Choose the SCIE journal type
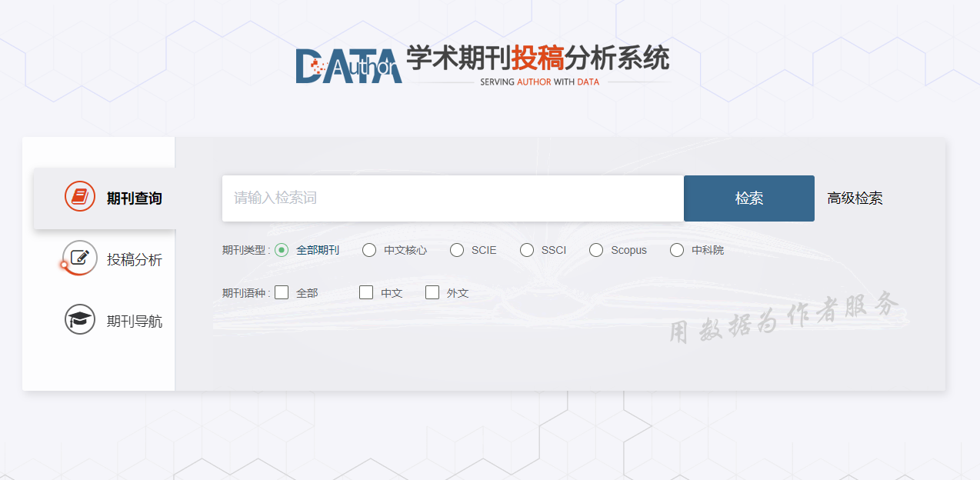Screen dimensions: 980x480 pos(457,250)
